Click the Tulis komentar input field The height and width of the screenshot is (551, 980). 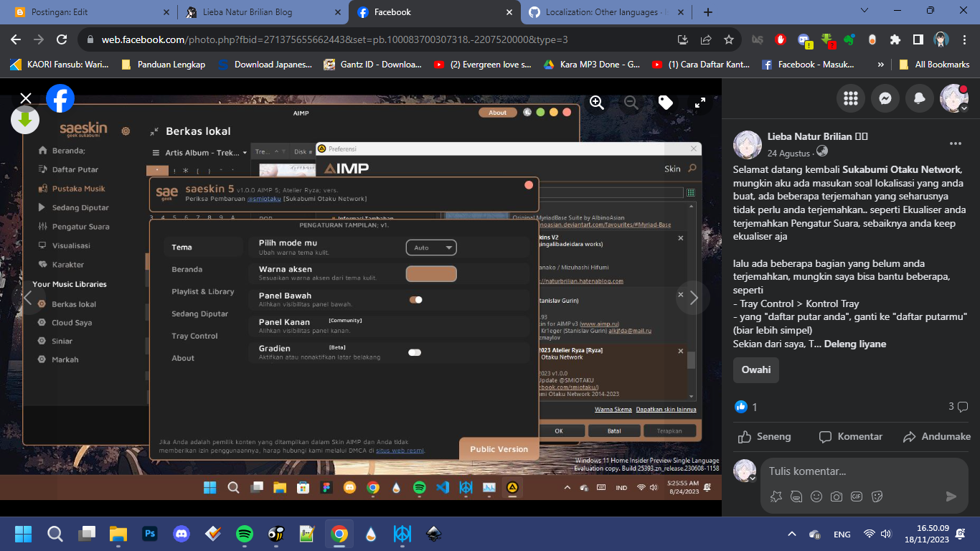pos(864,471)
